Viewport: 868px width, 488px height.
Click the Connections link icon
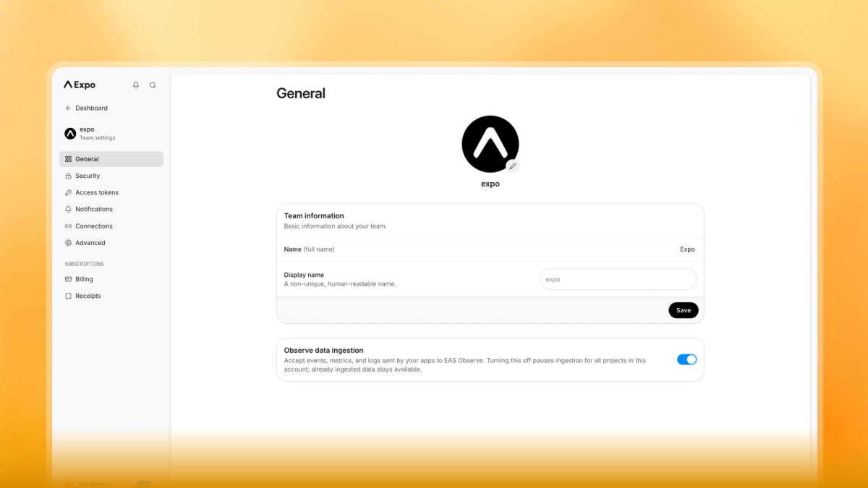[x=68, y=226]
